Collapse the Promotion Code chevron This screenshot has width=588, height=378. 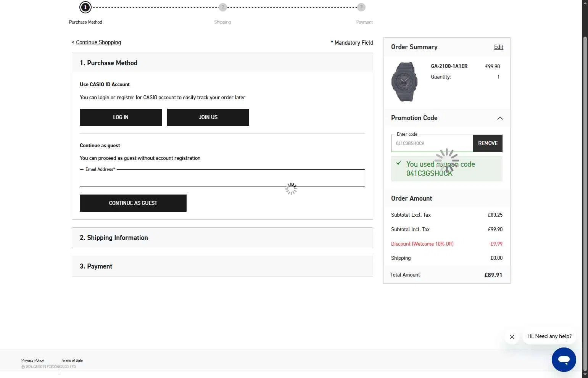tap(500, 118)
